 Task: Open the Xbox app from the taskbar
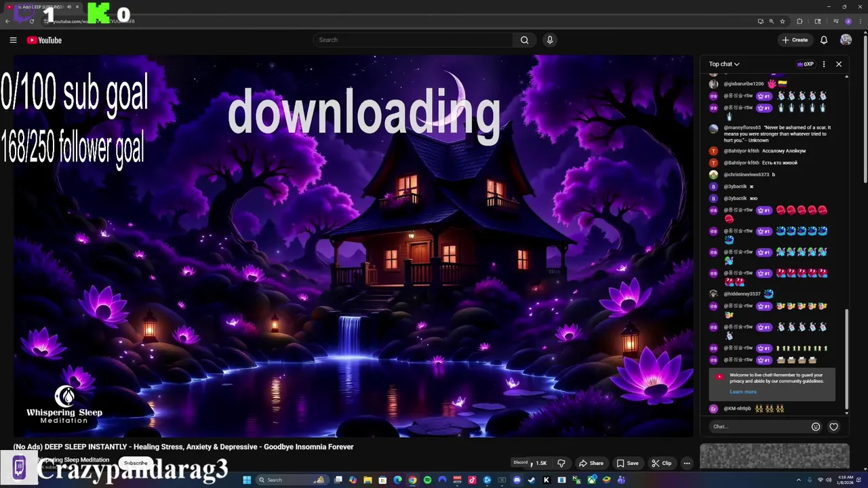(592, 480)
